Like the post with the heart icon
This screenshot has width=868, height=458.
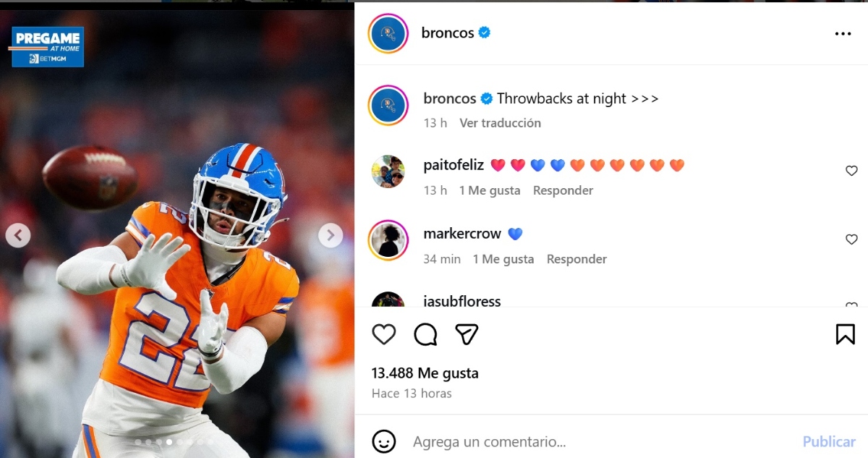coord(384,334)
